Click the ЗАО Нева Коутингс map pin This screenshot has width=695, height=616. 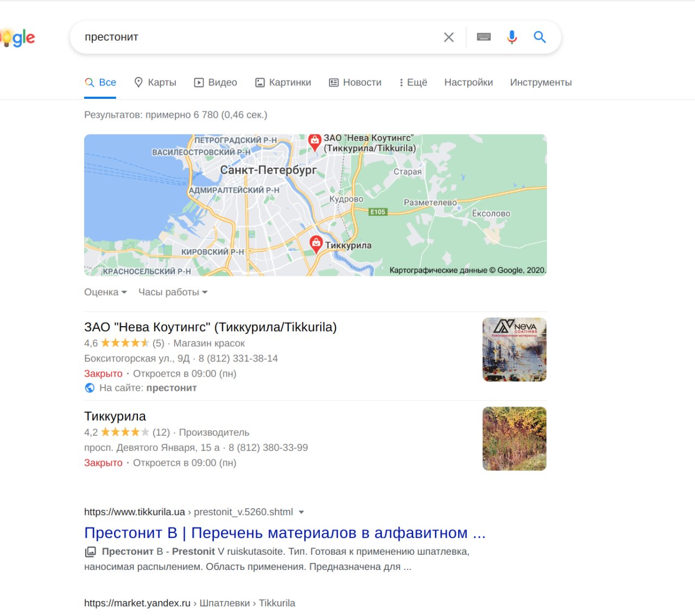314,142
